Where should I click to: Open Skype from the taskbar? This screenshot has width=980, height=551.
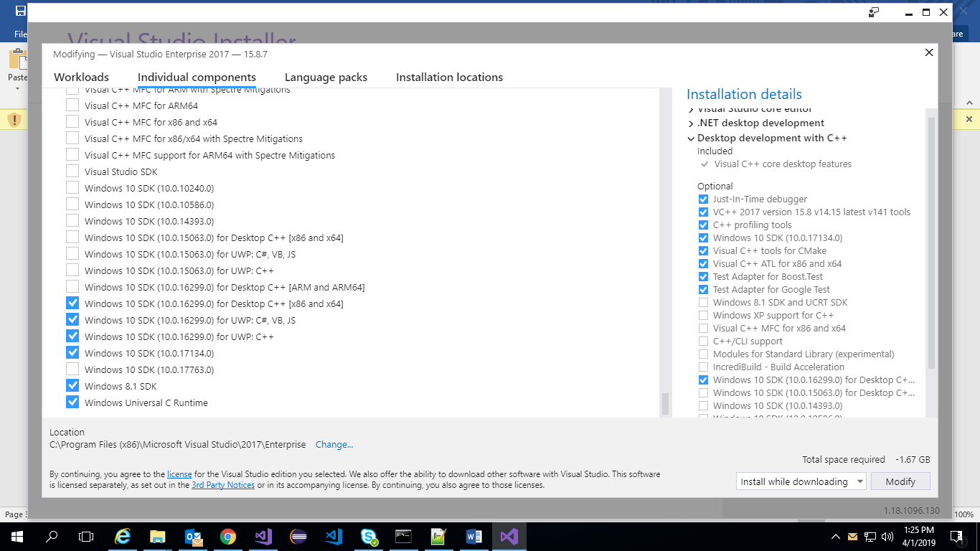pyautogui.click(x=369, y=536)
